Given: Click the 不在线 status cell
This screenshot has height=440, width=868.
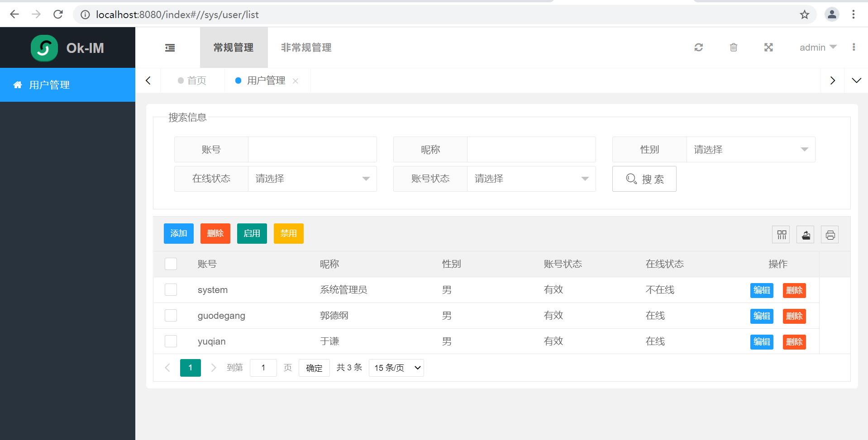Looking at the screenshot, I should pos(660,290).
